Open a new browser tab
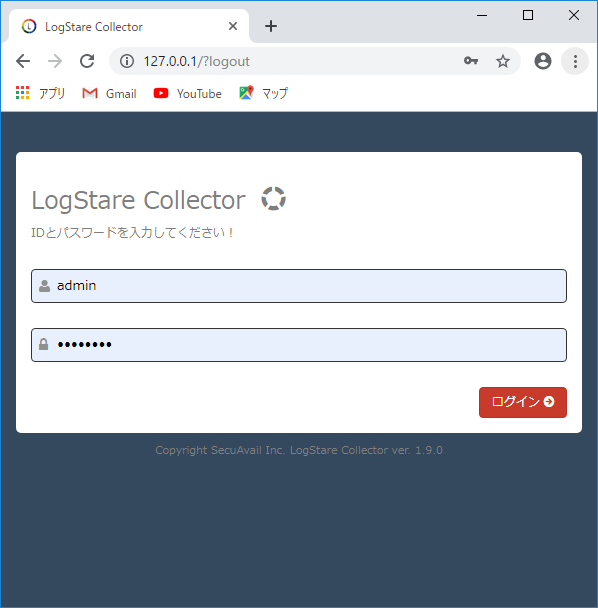Viewport: 598px width, 608px height. (x=271, y=26)
